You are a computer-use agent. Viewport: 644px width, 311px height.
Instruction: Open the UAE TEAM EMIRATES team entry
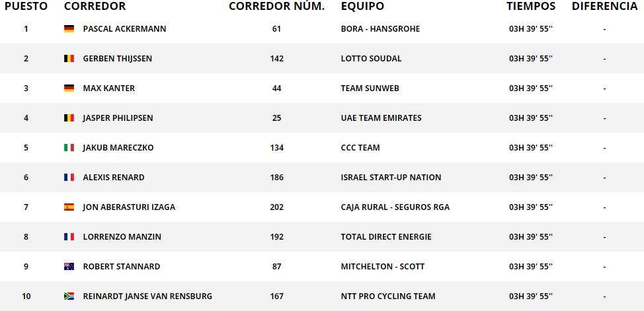pos(381,118)
